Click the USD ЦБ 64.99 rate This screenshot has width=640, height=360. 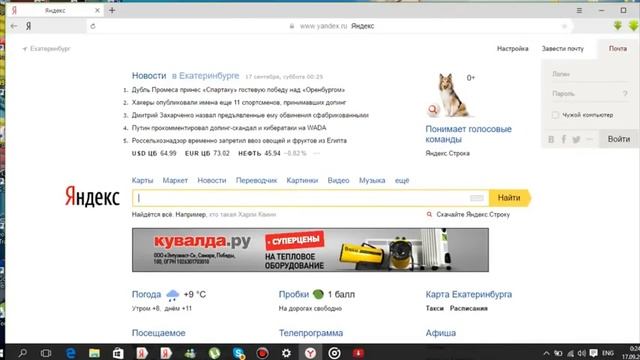(x=154, y=153)
